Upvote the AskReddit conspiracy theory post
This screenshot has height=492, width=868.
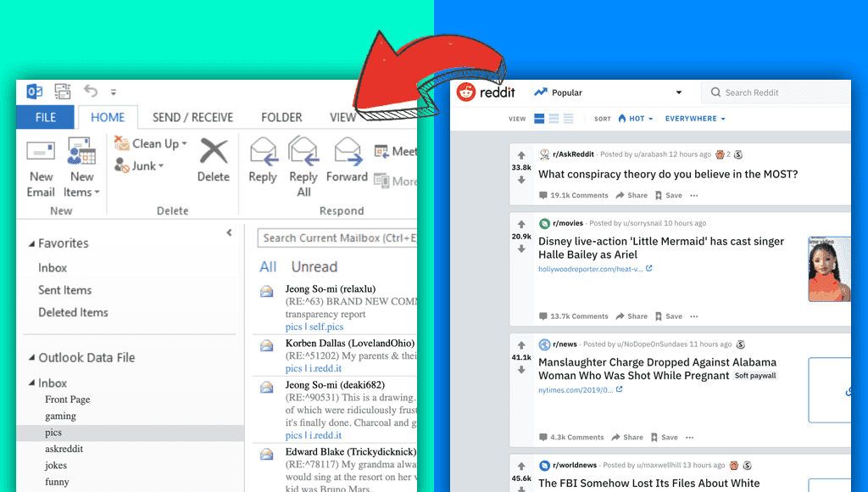click(x=521, y=155)
